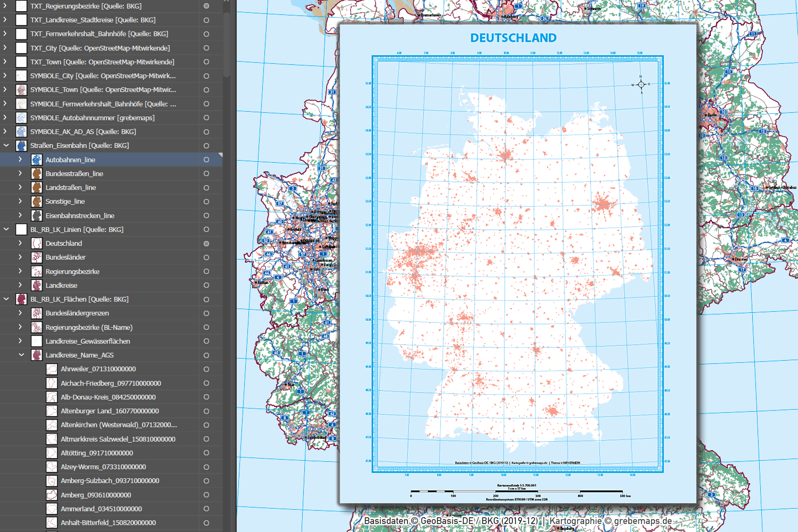Toggle the target circle for TXT_Regierungsbezirke layer

(206, 6)
